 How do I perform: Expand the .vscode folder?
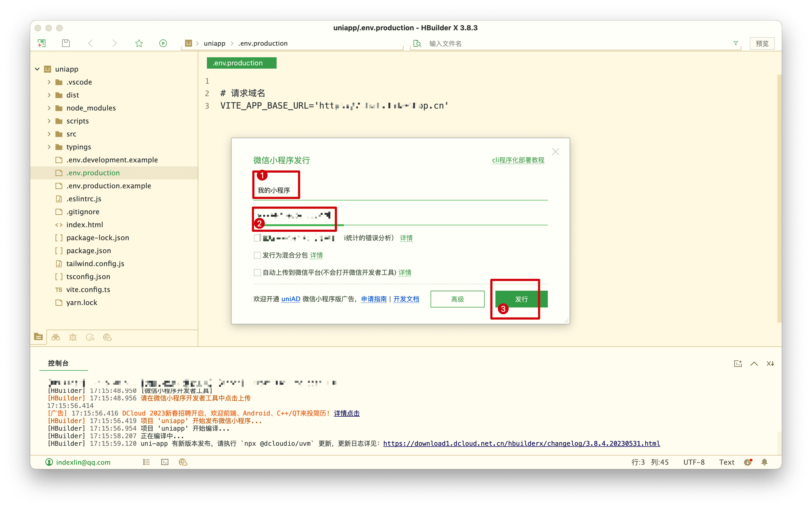(x=49, y=82)
